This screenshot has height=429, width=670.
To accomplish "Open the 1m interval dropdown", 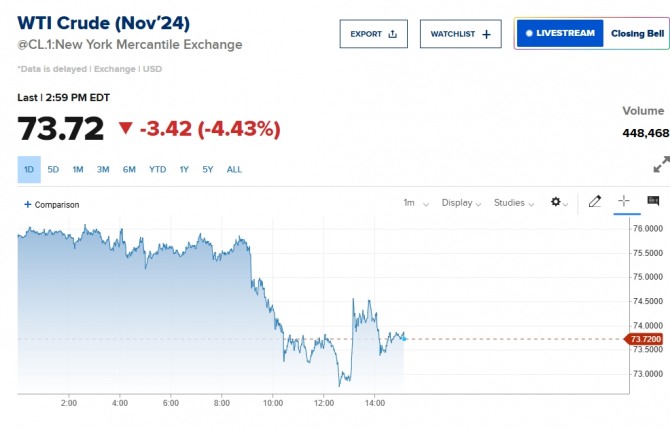I will 416,203.
